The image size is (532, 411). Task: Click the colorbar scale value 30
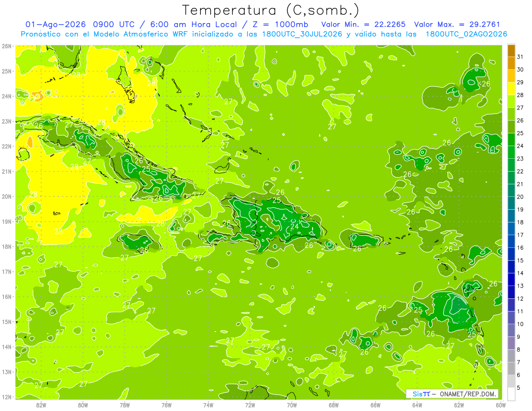tap(520, 69)
